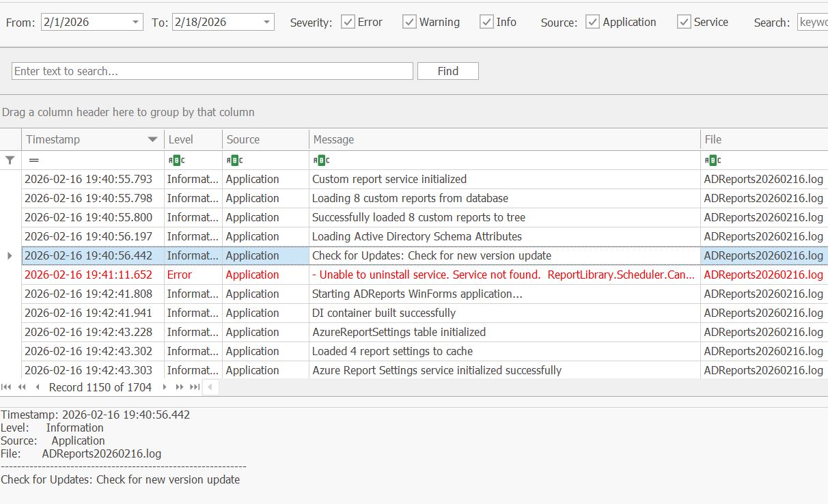Click the next page double-arrow icon
This screenshot has height=504, width=828.
(178, 387)
